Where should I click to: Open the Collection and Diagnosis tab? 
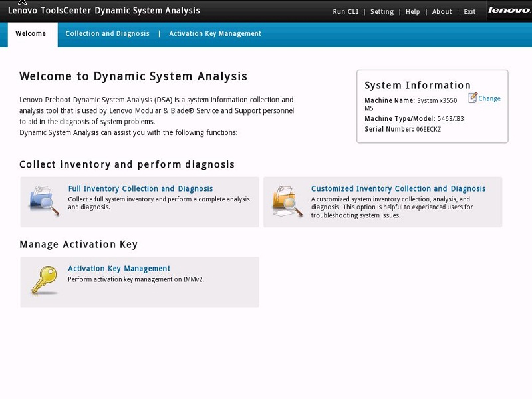tap(107, 34)
